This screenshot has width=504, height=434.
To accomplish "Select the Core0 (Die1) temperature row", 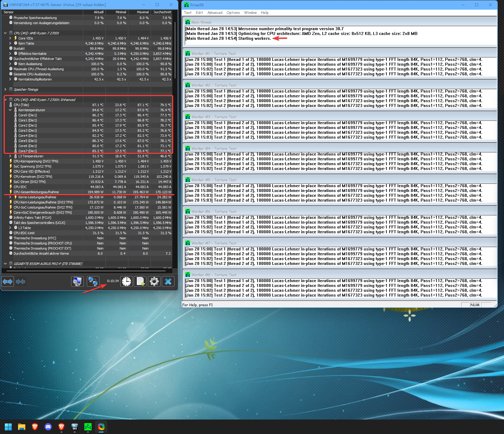I will (x=87, y=115).
